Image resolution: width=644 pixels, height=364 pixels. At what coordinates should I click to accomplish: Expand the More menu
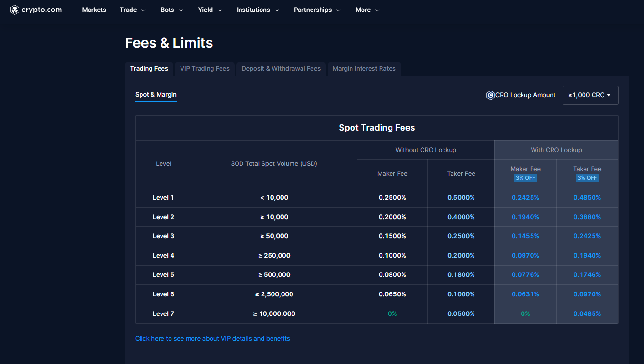pos(367,10)
